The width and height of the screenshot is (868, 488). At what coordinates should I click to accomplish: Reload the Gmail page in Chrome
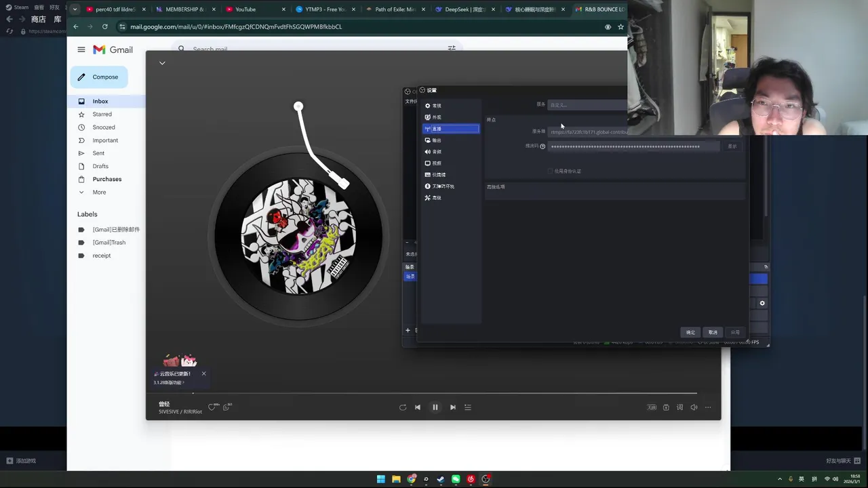point(104,26)
